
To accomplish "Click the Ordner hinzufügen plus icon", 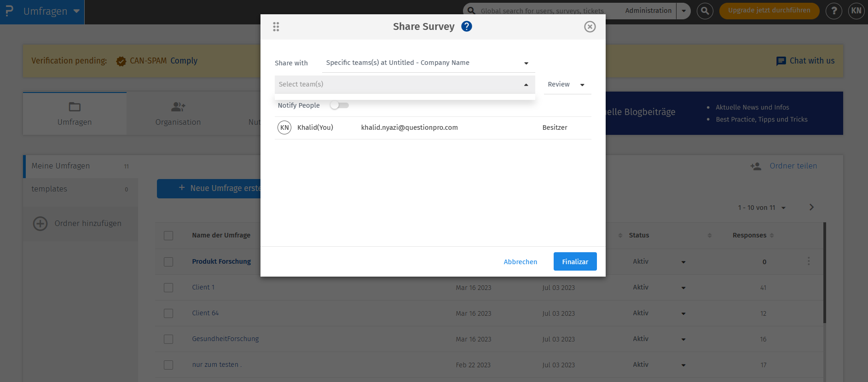I will [41, 224].
